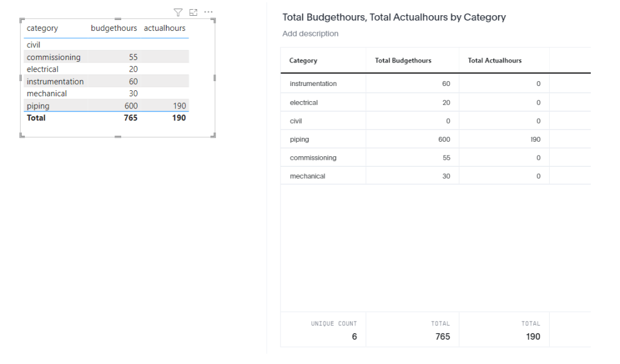Click the bottom-left corner resize handle

[22, 135]
